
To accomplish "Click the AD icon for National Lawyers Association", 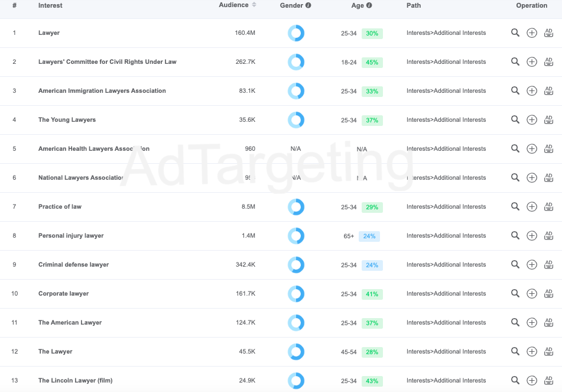I will pyautogui.click(x=548, y=177).
